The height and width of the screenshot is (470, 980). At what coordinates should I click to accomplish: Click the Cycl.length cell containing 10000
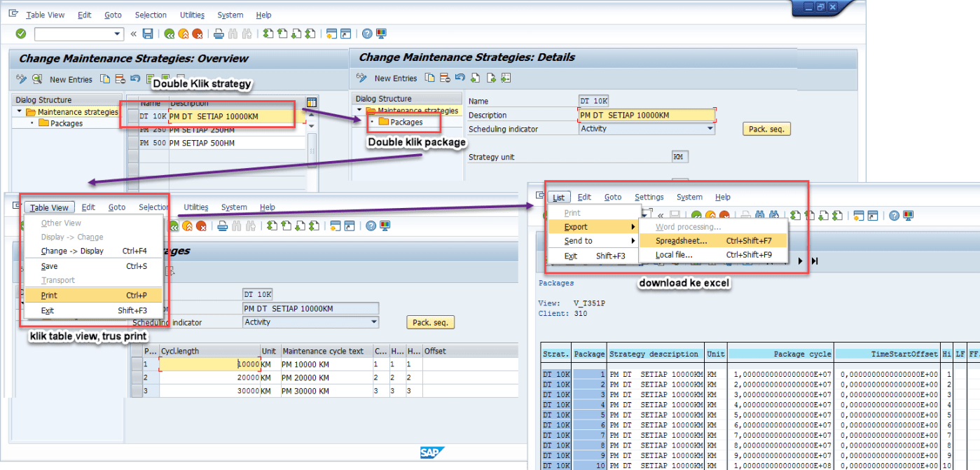point(210,364)
